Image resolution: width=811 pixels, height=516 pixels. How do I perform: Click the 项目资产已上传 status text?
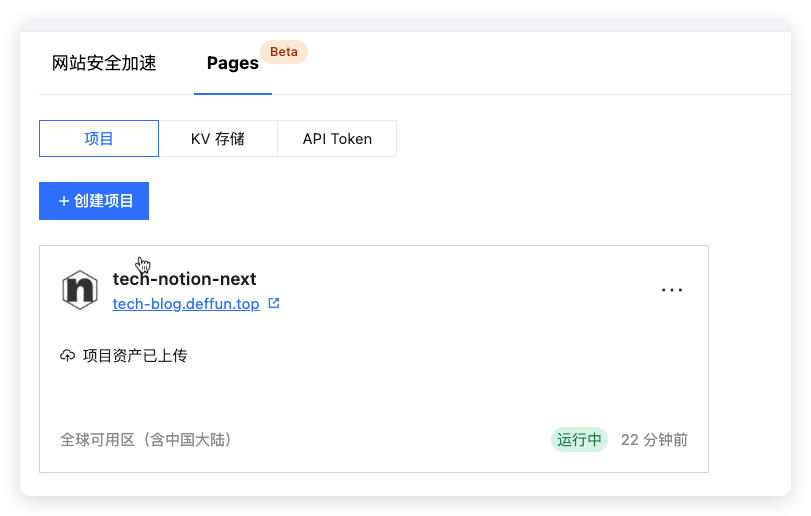click(135, 356)
